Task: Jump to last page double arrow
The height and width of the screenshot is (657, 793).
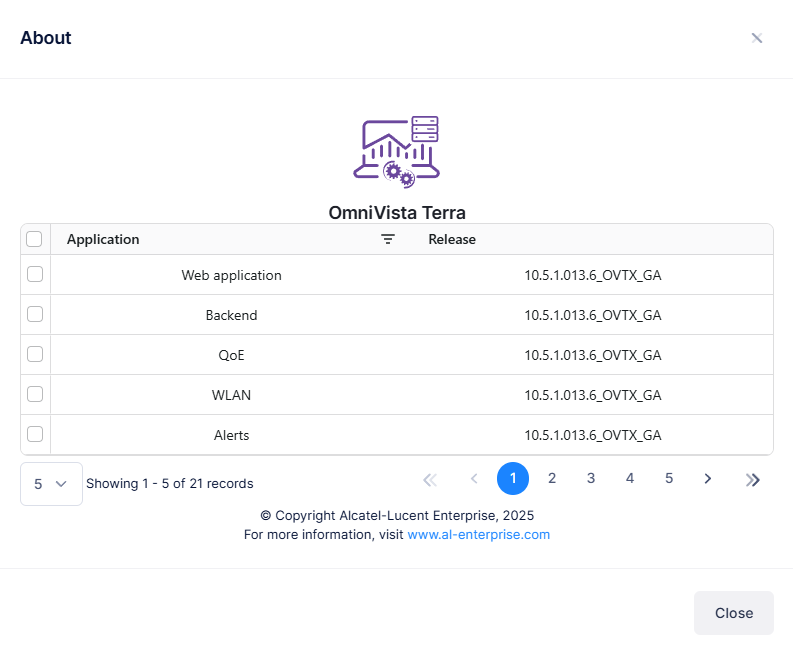Action: (753, 479)
